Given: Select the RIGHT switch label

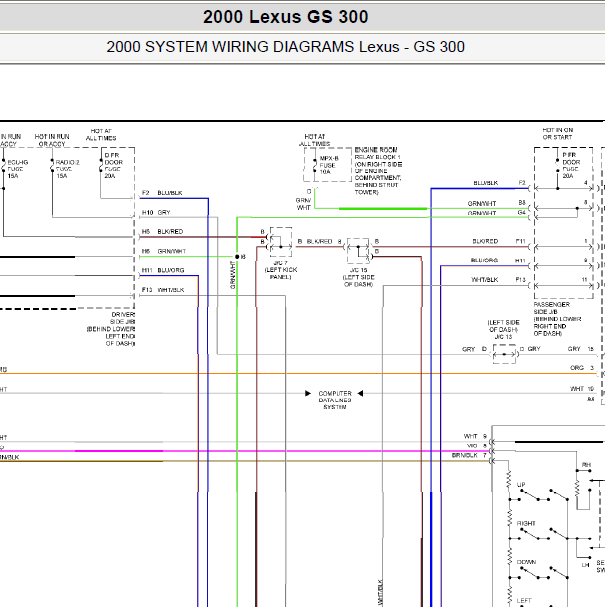Looking at the screenshot, I should coord(526,523).
